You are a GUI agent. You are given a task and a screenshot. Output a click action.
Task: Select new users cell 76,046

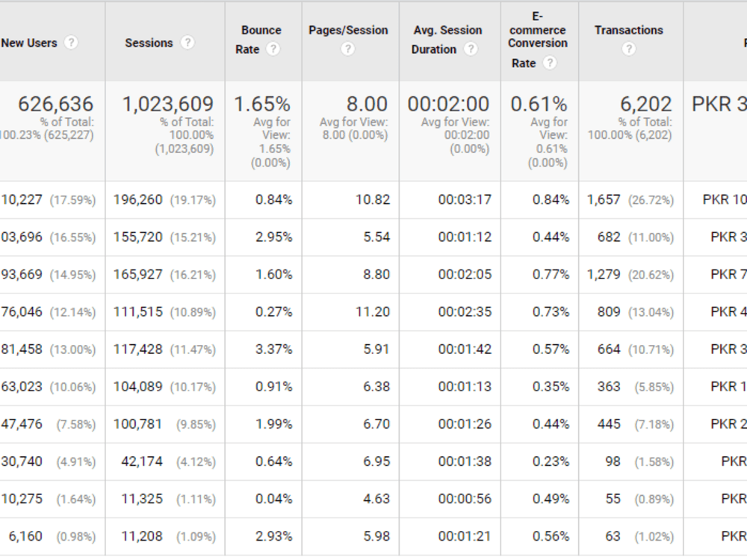(x=22, y=312)
